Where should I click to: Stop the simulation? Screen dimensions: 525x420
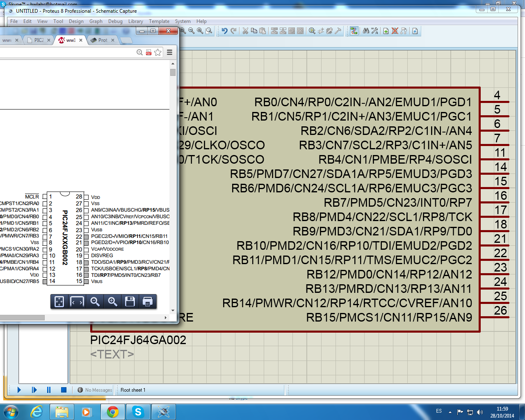coord(64,390)
